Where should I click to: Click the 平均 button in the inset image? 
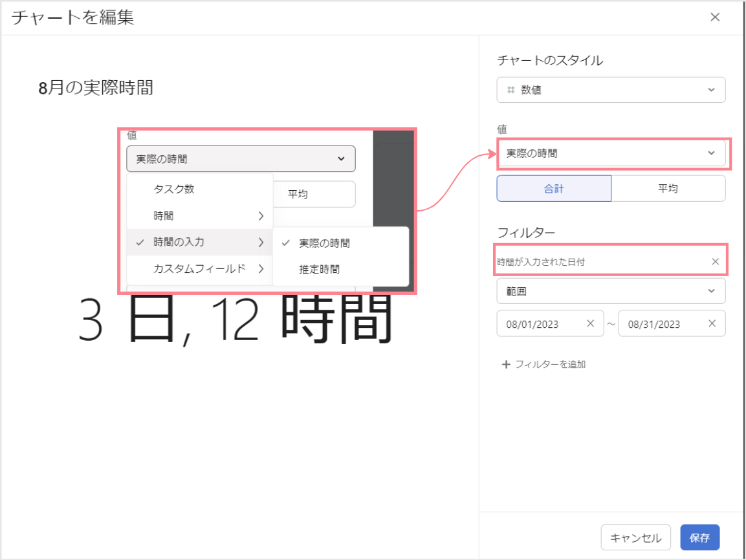[x=314, y=194]
